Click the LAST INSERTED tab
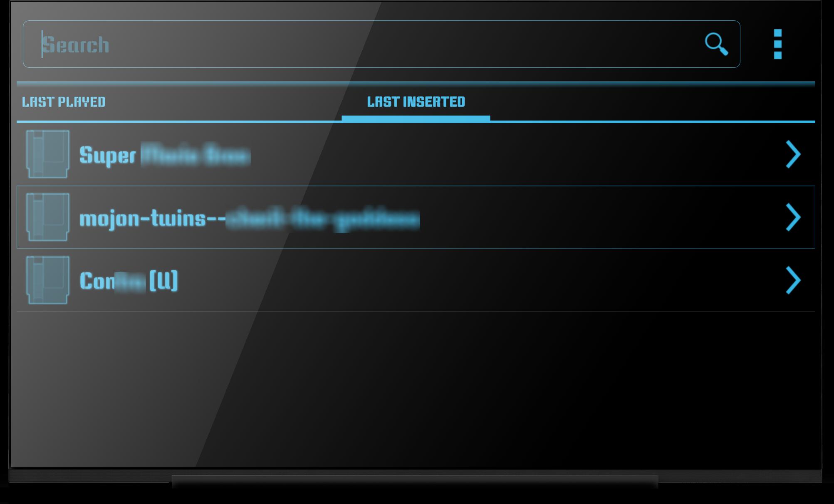The image size is (834, 504). click(x=416, y=101)
